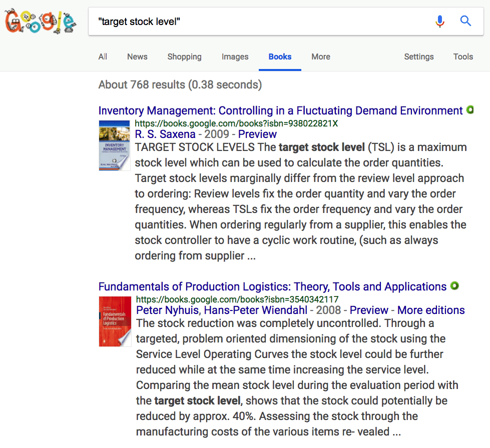Open author Peter Nyhuis link
This screenshot has width=490, height=448.
(x=168, y=310)
